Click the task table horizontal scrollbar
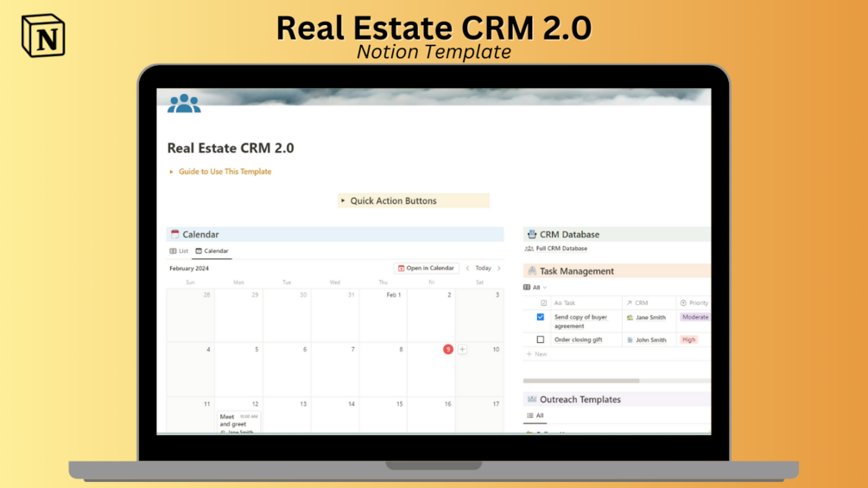868x488 pixels. (581, 381)
